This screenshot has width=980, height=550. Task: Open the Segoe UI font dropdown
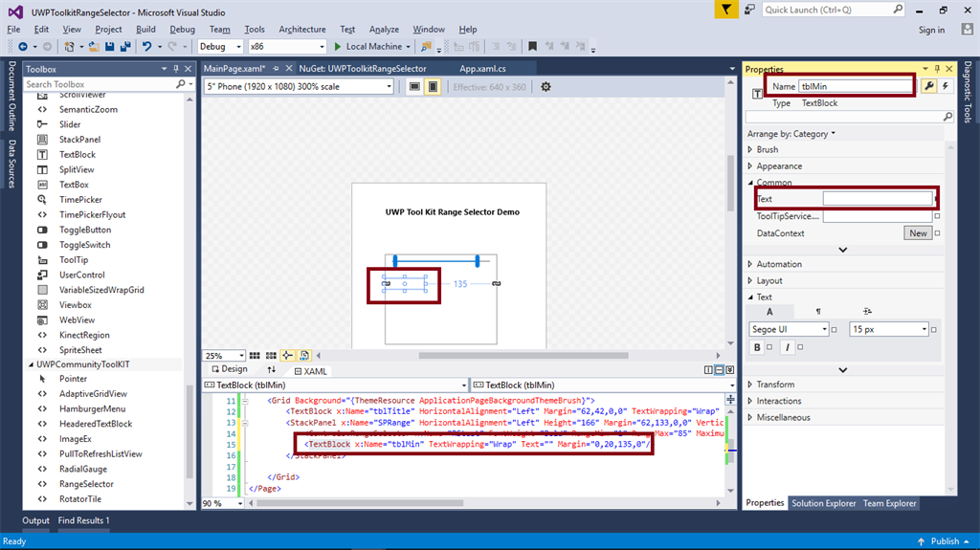(x=789, y=329)
